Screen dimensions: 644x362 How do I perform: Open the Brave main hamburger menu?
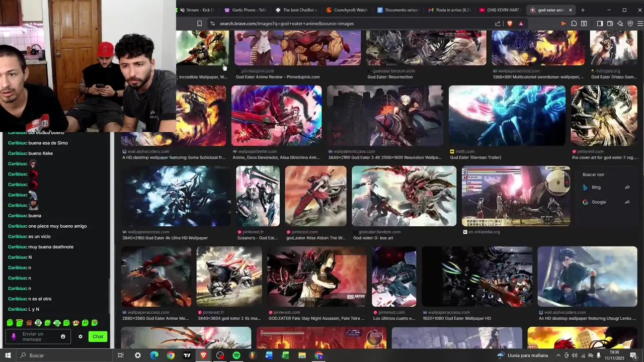pos(640,24)
